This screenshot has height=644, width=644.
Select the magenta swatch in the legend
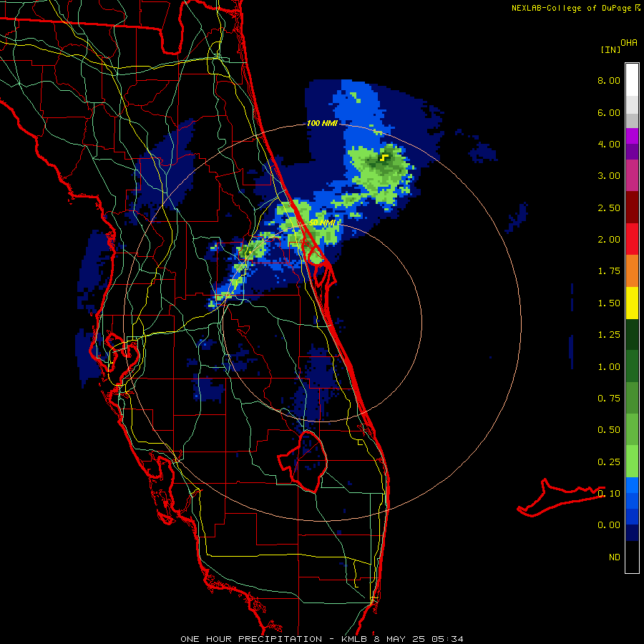[632, 136]
